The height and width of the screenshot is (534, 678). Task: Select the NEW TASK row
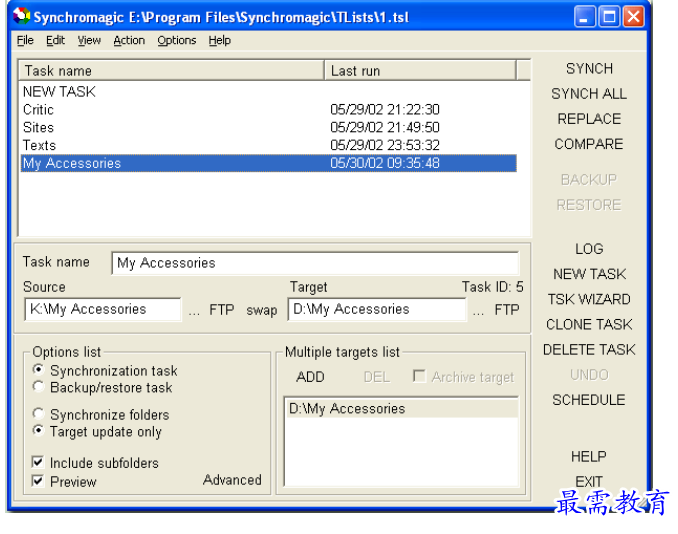[x=268, y=92]
